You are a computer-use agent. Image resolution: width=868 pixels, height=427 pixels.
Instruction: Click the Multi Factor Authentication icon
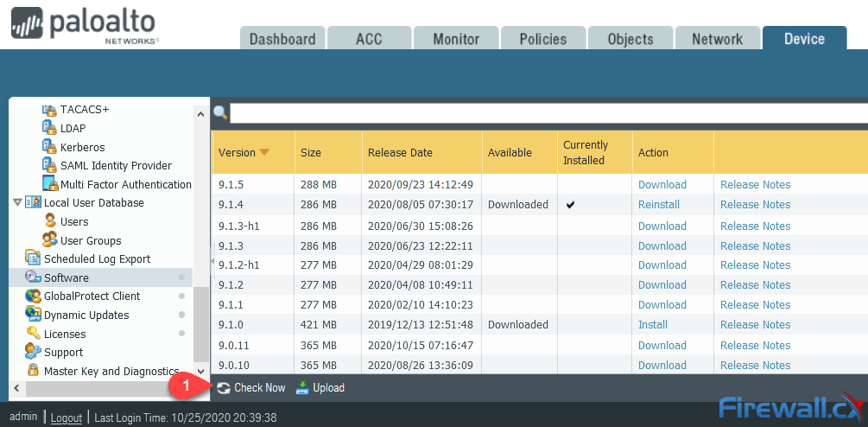pyautogui.click(x=50, y=184)
